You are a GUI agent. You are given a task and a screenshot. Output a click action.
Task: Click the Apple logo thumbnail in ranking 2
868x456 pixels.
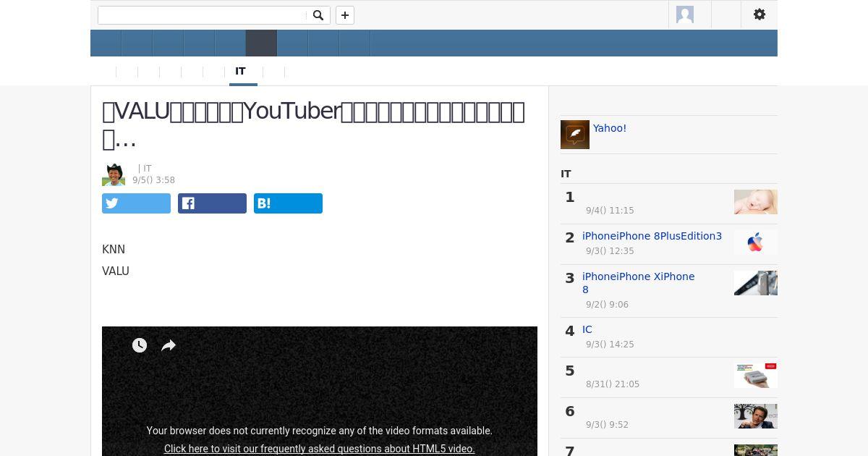pos(756,242)
